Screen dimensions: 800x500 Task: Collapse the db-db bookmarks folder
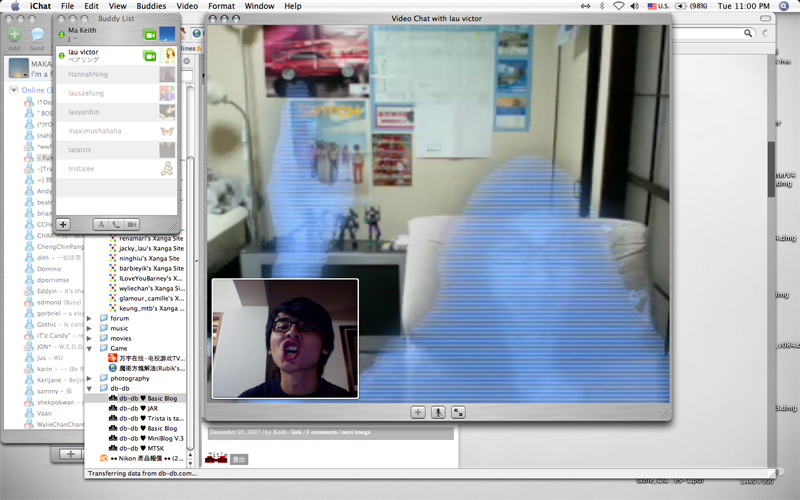click(x=89, y=388)
